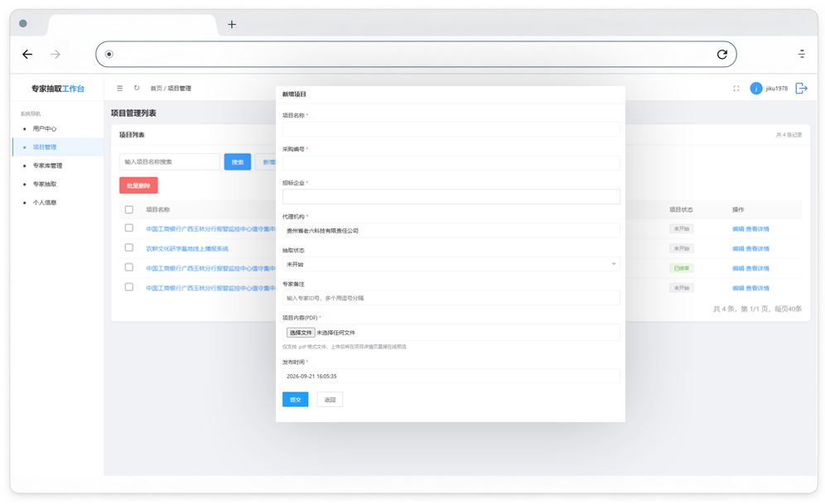
Task: Tick the select-all checkbox in the table header
Action: coord(129,209)
